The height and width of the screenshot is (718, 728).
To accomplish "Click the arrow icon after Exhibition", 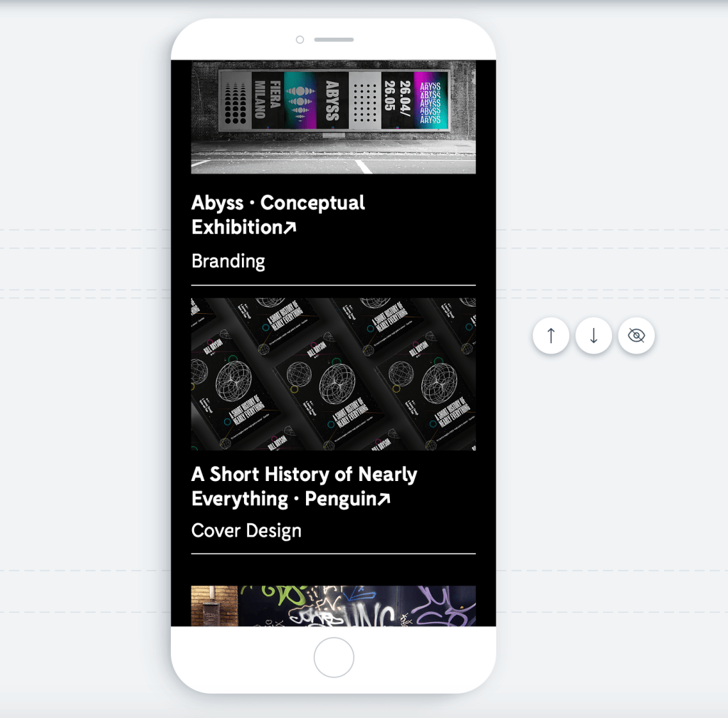I will point(290,228).
